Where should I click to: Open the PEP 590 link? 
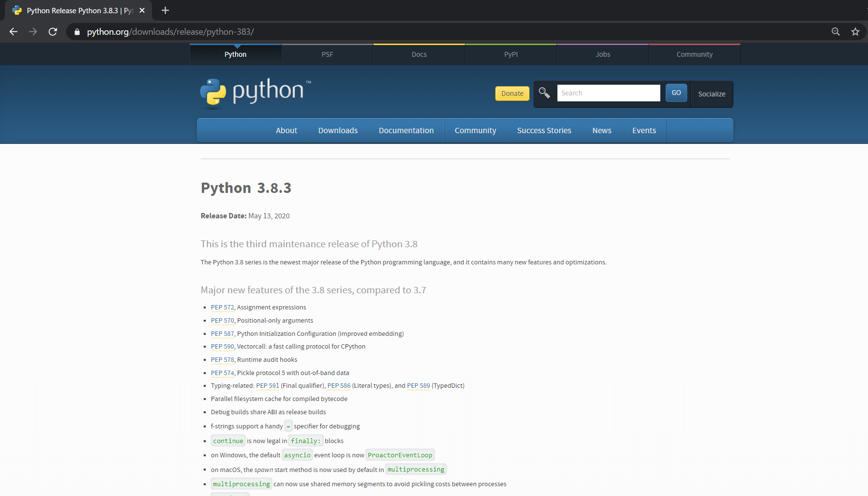pos(222,346)
